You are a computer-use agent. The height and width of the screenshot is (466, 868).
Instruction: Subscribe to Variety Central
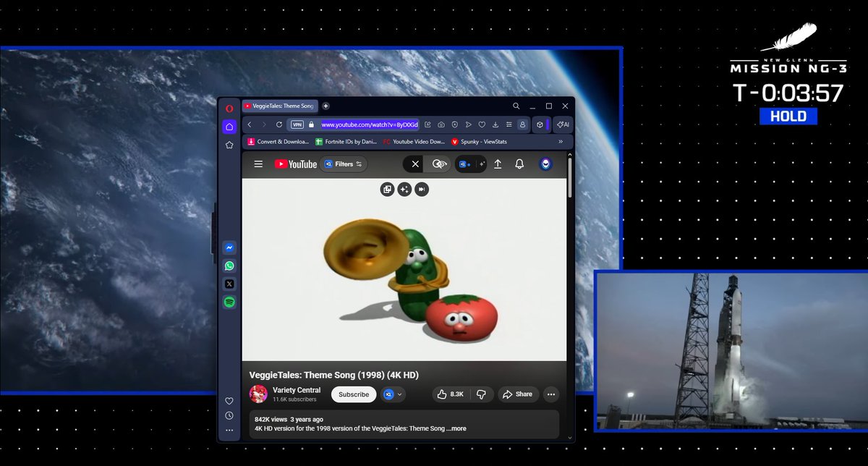pos(354,394)
